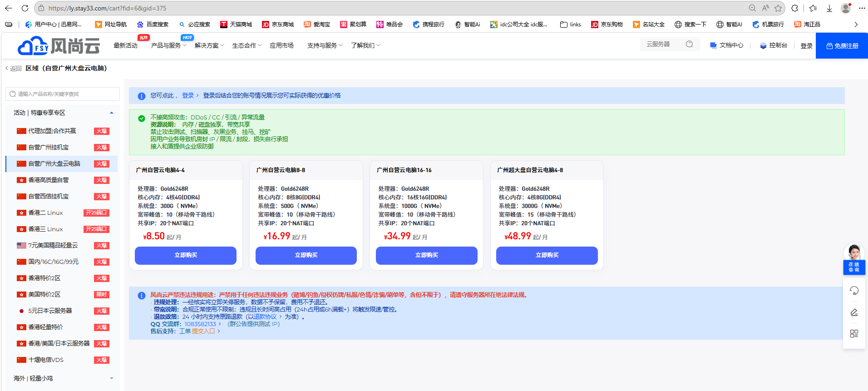This screenshot has height=391, width=868.
Task: Click the 风尚云 logo icon
Action: (x=33, y=46)
